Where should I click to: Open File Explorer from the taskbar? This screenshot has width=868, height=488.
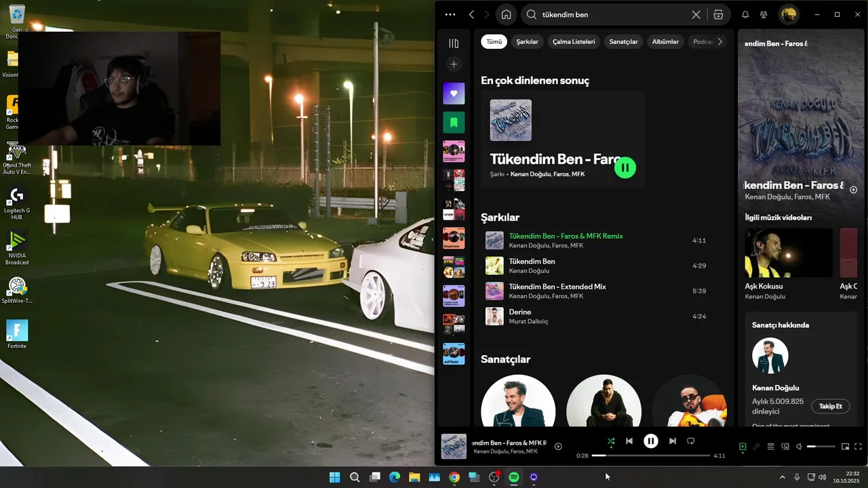tap(414, 477)
